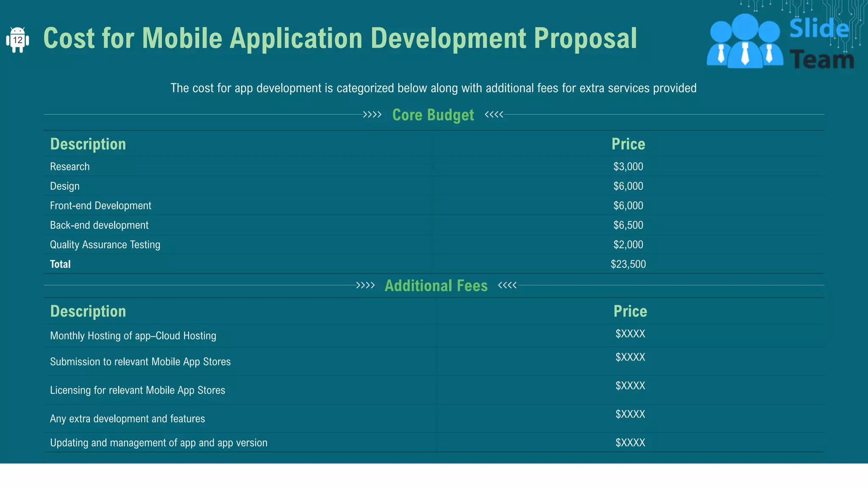Image resolution: width=868 pixels, height=488 pixels.
Task: Select the 'Core Budget' section heading
Action: 433,115
